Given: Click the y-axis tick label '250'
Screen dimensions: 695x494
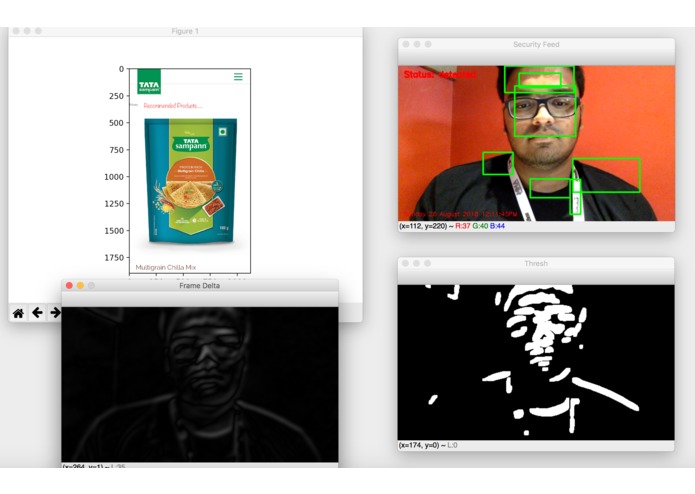Looking at the screenshot, I should 116,96.
